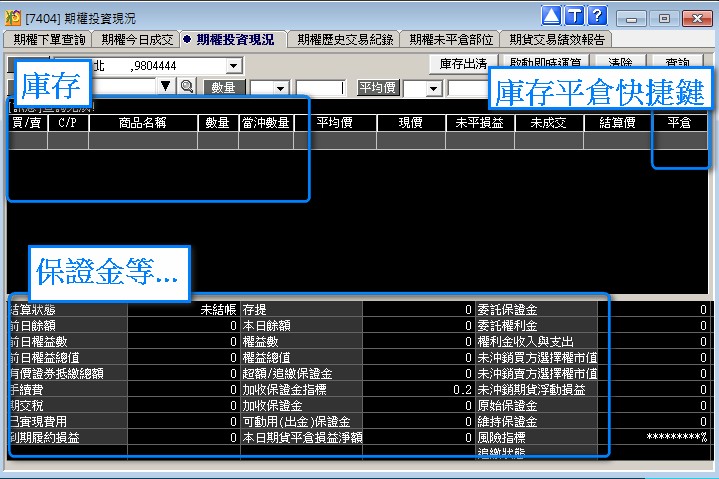Click the 風險指標 label
Image resolution: width=719 pixels, height=479 pixels.
(x=502, y=438)
